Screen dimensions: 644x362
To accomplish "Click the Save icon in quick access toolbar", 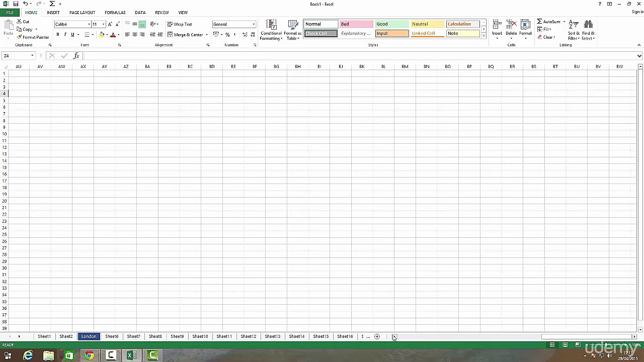I will pos(16,4).
